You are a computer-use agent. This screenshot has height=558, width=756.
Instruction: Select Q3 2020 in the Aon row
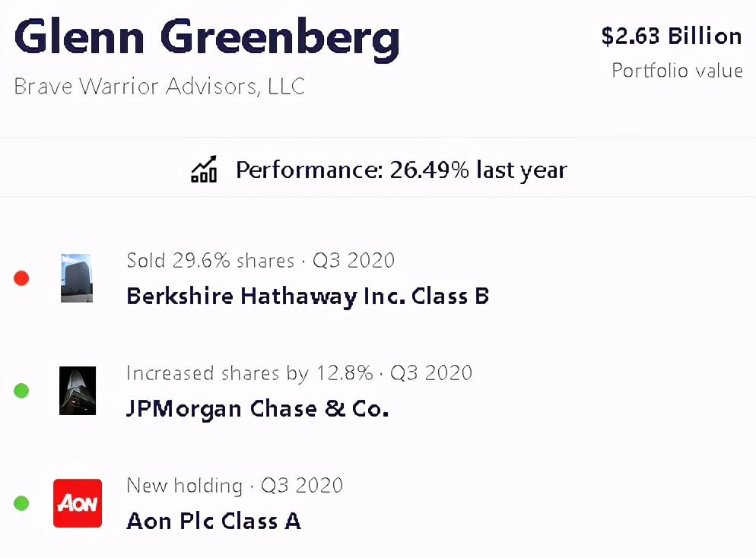302,486
